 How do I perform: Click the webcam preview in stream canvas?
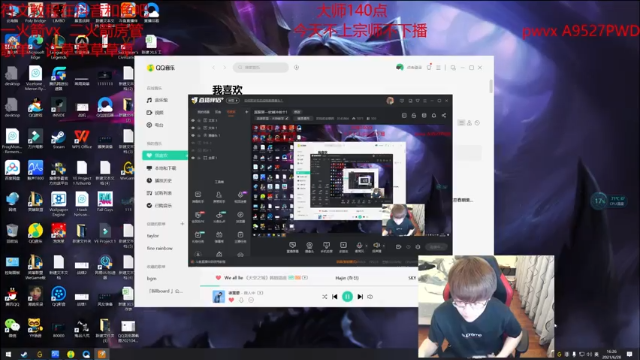point(403,220)
